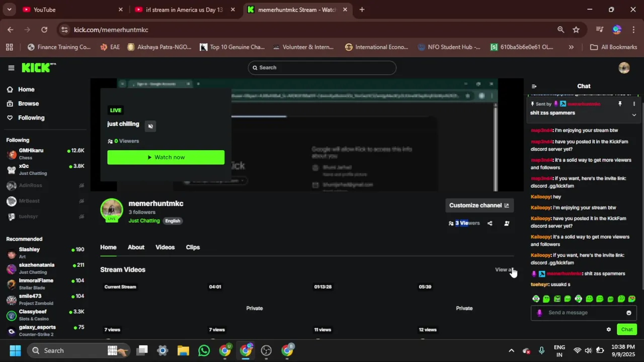Show hidden system tray icons

coord(511,350)
